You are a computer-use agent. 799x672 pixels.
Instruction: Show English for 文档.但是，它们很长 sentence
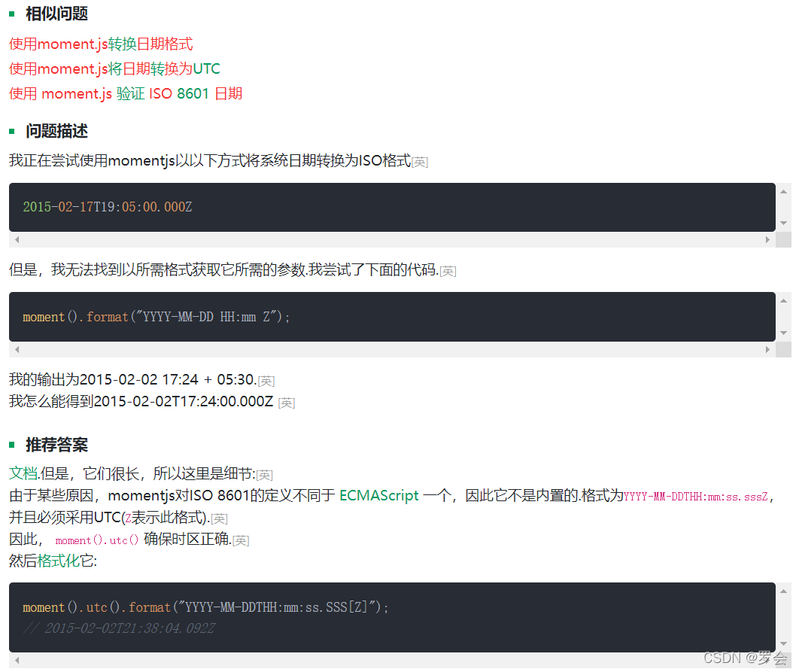coord(265,475)
